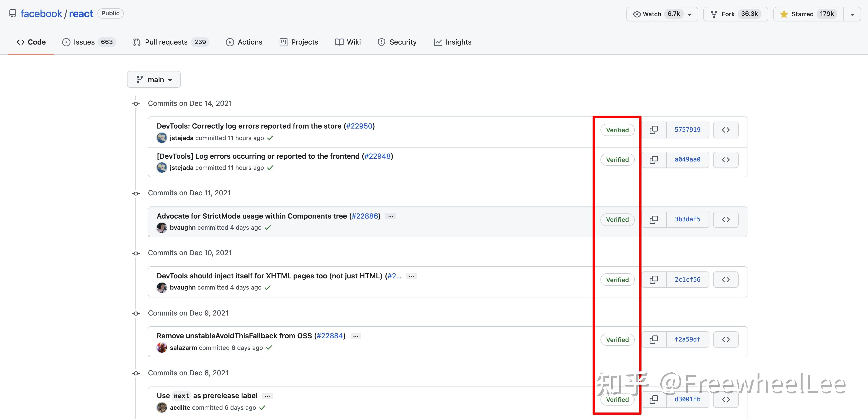Copy full SHA of commit 5757919
This screenshot has height=419, width=868.
[x=653, y=130]
